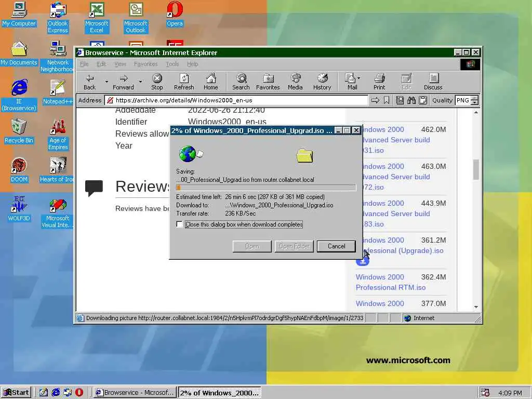Open the View menu
This screenshot has height=399, width=532.
click(x=120, y=64)
